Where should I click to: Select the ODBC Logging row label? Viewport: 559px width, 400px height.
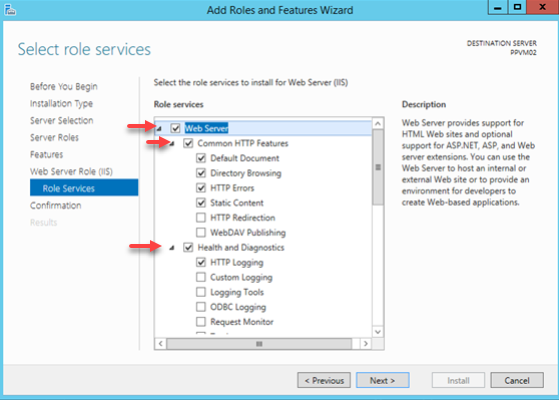[x=238, y=307]
